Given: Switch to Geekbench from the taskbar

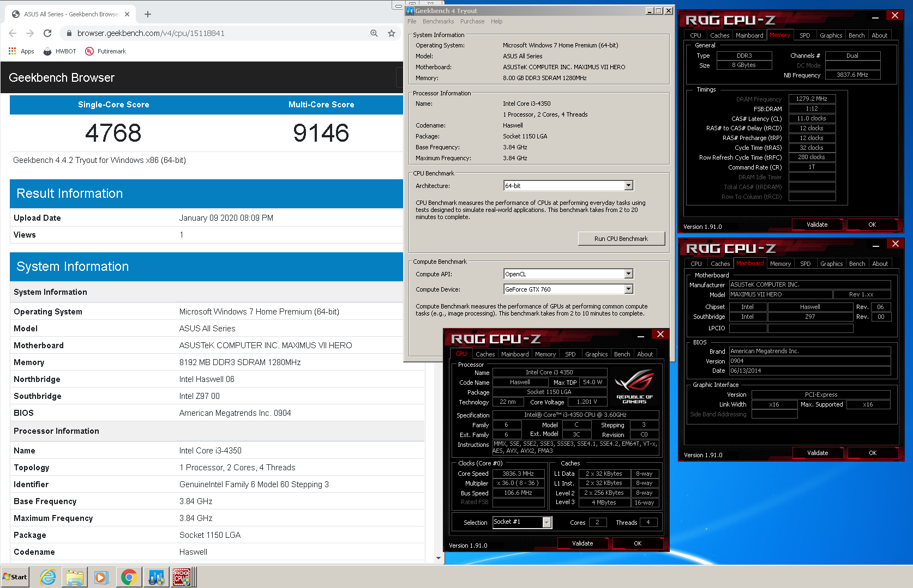Looking at the screenshot, I should pyautogui.click(x=156, y=577).
